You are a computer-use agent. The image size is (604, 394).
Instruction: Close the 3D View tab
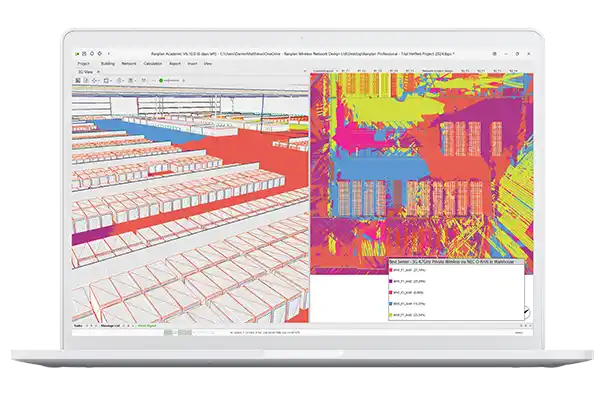tap(98, 72)
